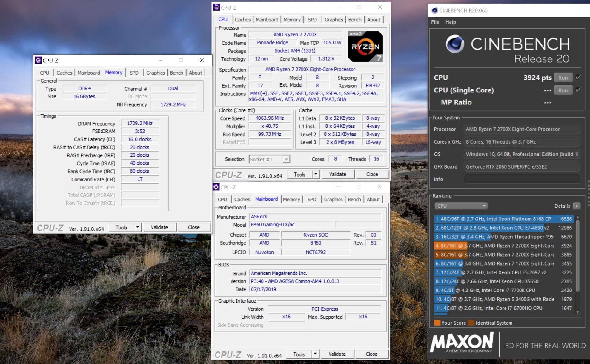Viewport: 590px width, 364px height.
Task: Click the Cinebench title bar icon
Action: 434,10
